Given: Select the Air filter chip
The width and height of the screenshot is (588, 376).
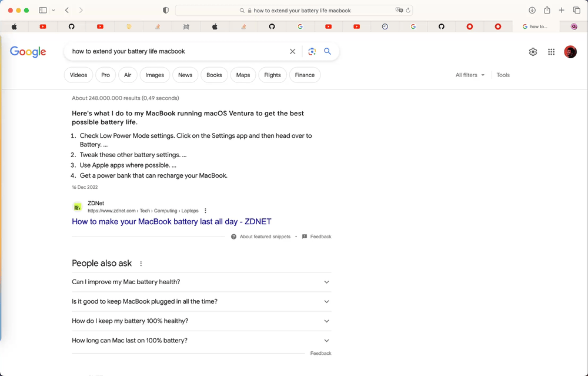Looking at the screenshot, I should tap(128, 75).
